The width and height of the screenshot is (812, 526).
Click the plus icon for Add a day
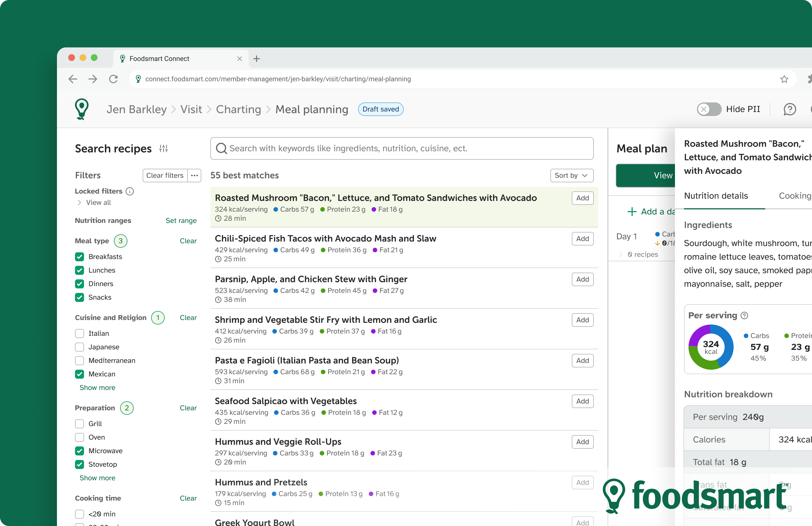(x=632, y=212)
